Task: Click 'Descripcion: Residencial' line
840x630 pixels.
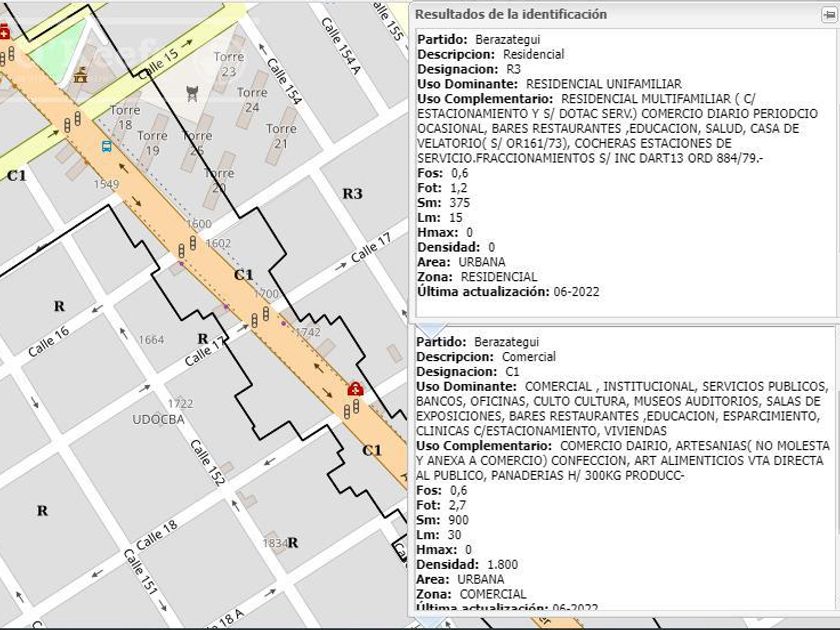Action: 491,54
